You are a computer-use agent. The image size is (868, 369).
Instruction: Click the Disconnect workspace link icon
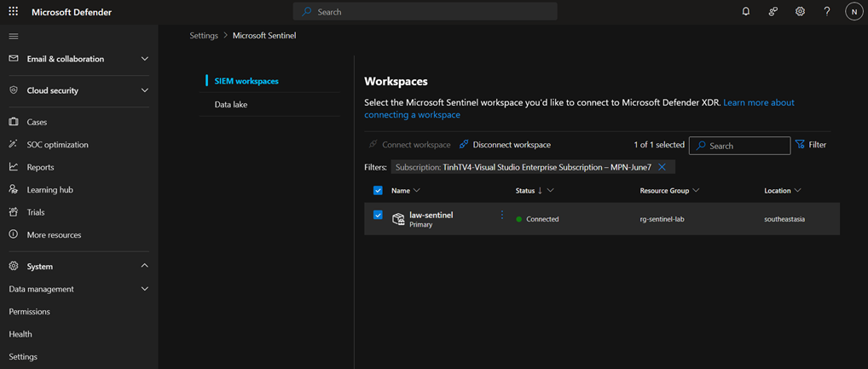pyautogui.click(x=464, y=144)
